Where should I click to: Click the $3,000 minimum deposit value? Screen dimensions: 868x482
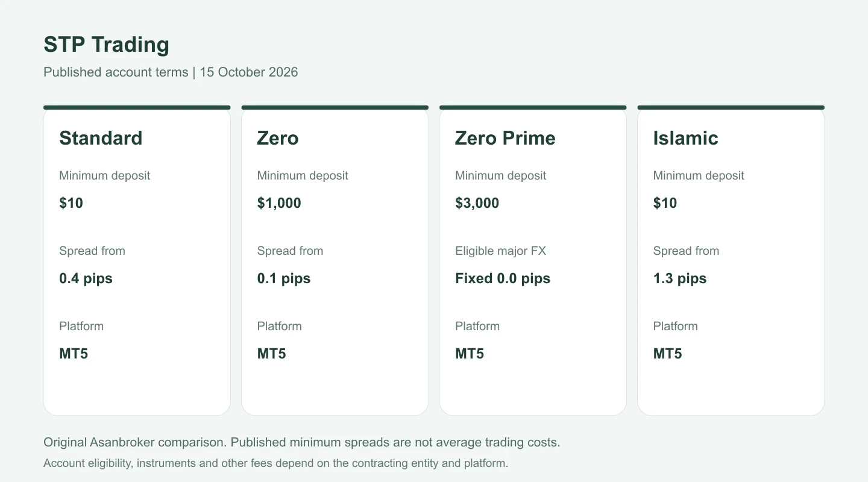(x=477, y=203)
